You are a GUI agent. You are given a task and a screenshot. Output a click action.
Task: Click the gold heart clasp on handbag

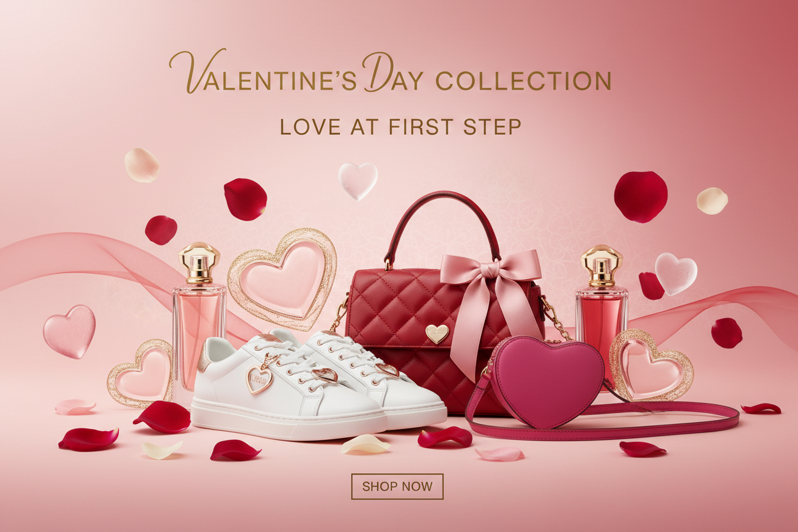437,333
